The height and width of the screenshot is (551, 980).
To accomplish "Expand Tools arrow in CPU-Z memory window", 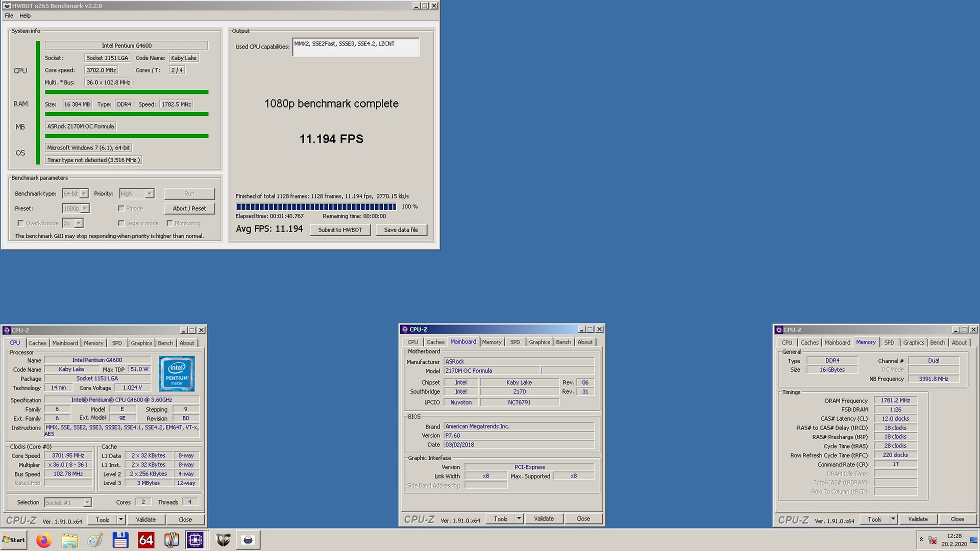I will coord(893,519).
